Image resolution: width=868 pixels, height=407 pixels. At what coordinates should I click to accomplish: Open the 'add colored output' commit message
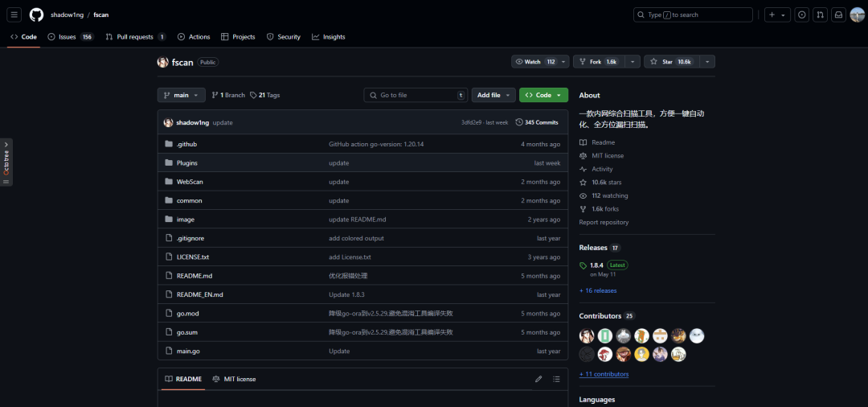[356, 238]
